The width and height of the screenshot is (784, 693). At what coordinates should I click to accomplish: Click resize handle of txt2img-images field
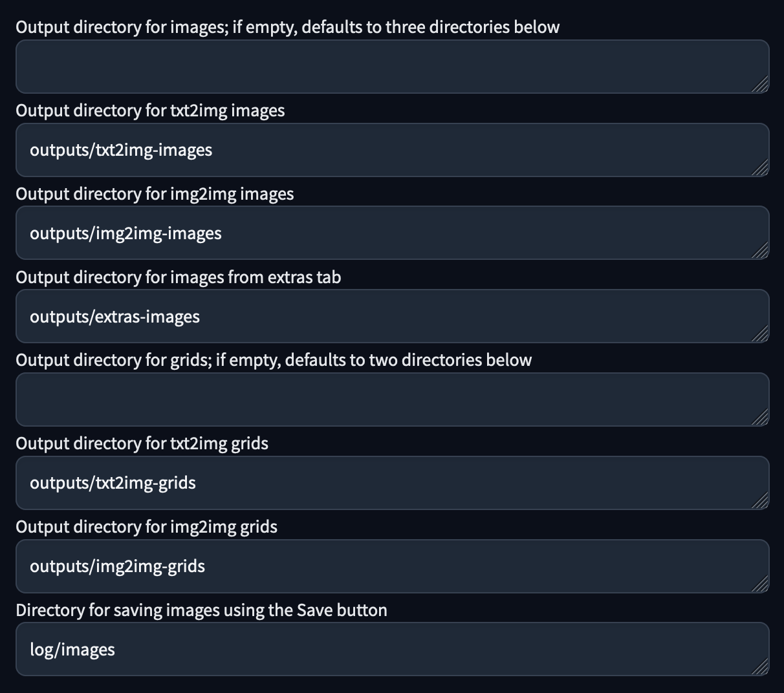(761, 168)
